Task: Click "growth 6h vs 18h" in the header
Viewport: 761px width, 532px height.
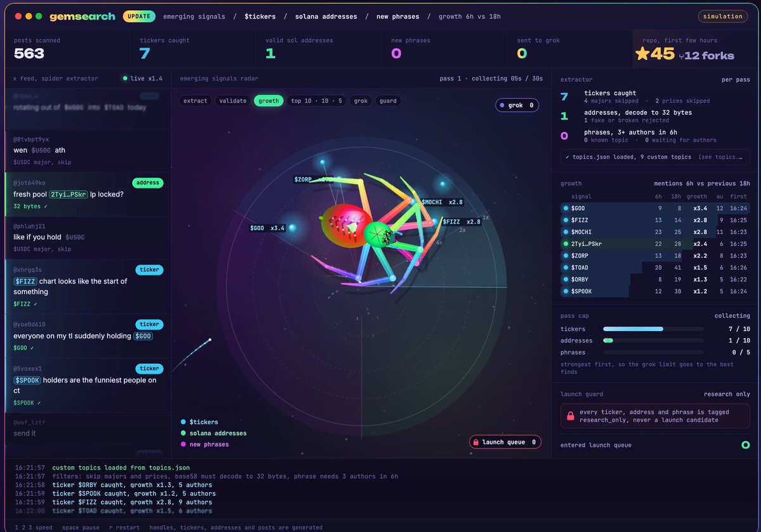Action: 469,16
